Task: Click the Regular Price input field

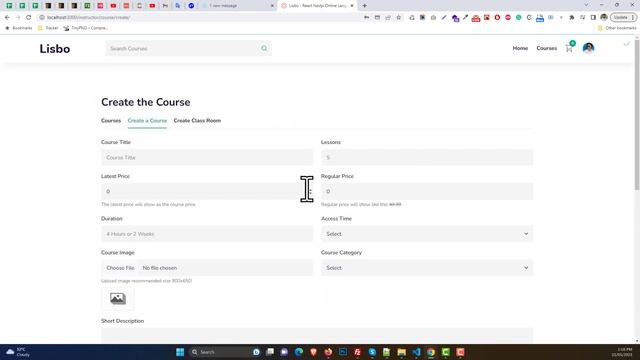Action: [x=427, y=191]
